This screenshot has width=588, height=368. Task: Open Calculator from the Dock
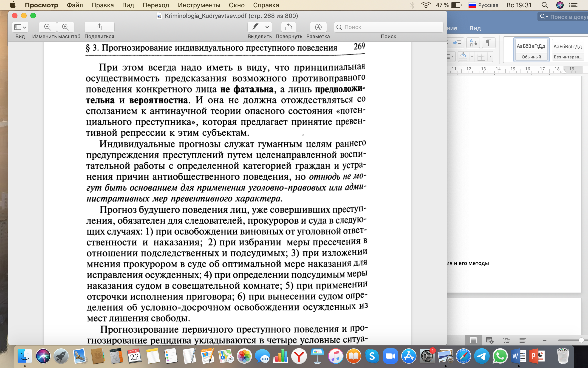pos(116,356)
